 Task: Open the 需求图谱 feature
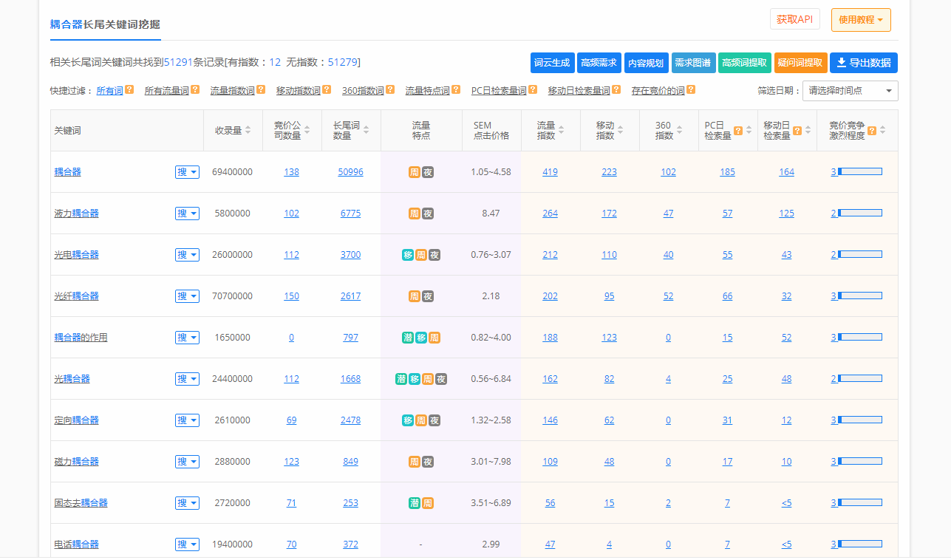pyautogui.click(x=693, y=63)
